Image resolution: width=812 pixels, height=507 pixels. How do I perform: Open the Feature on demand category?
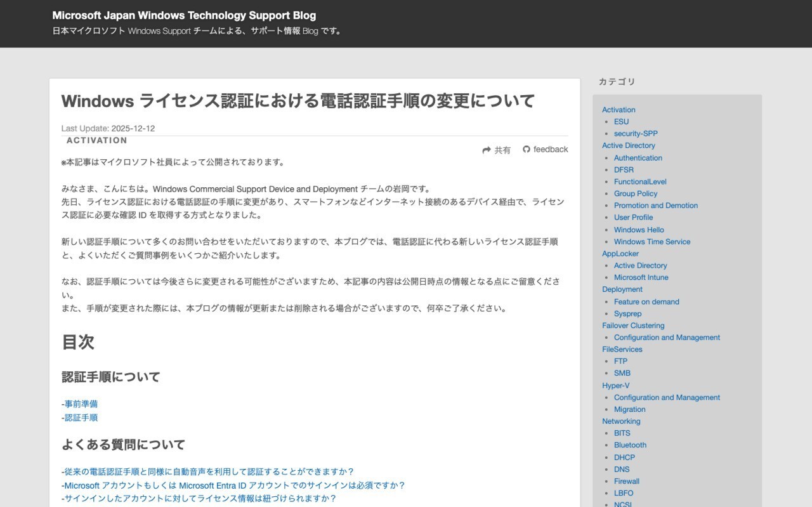(x=646, y=301)
